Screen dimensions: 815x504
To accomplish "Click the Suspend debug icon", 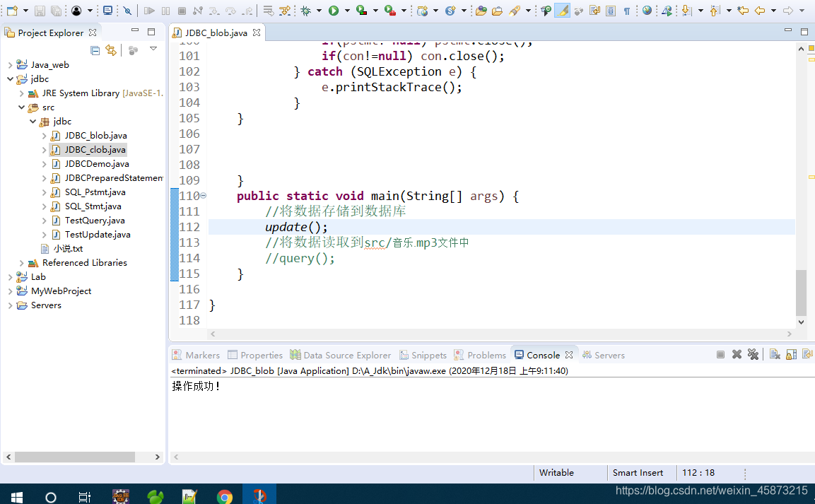I will [x=166, y=11].
